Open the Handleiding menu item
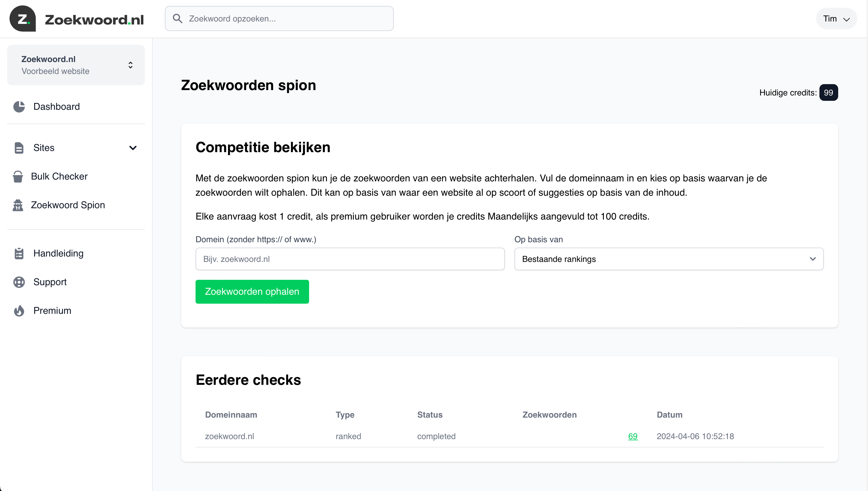The height and width of the screenshot is (491, 868). coord(58,253)
